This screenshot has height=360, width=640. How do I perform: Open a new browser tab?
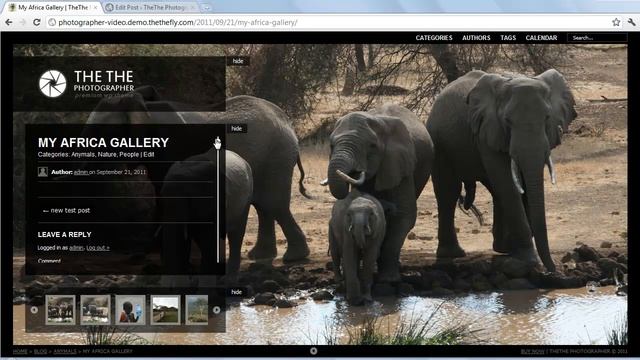[207, 8]
